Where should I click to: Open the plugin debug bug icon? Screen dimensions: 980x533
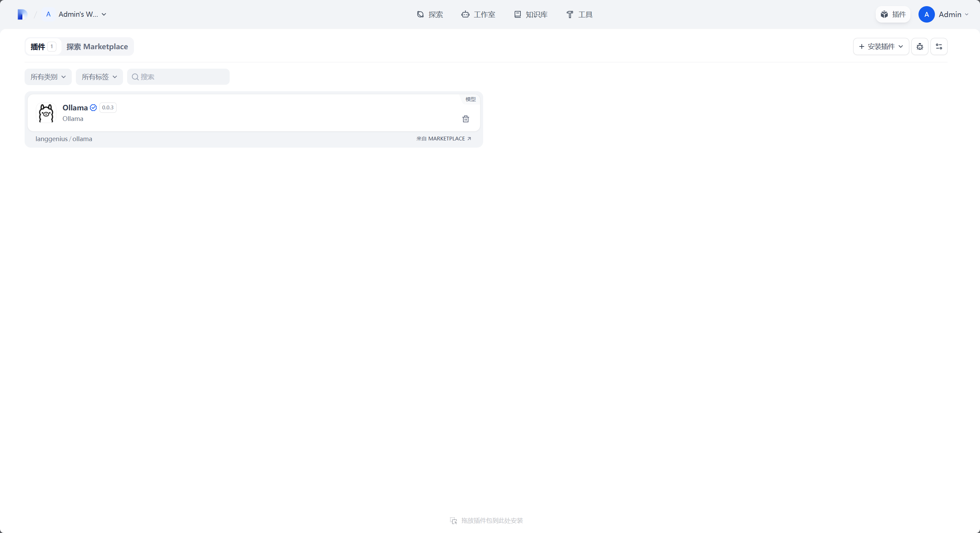point(920,46)
